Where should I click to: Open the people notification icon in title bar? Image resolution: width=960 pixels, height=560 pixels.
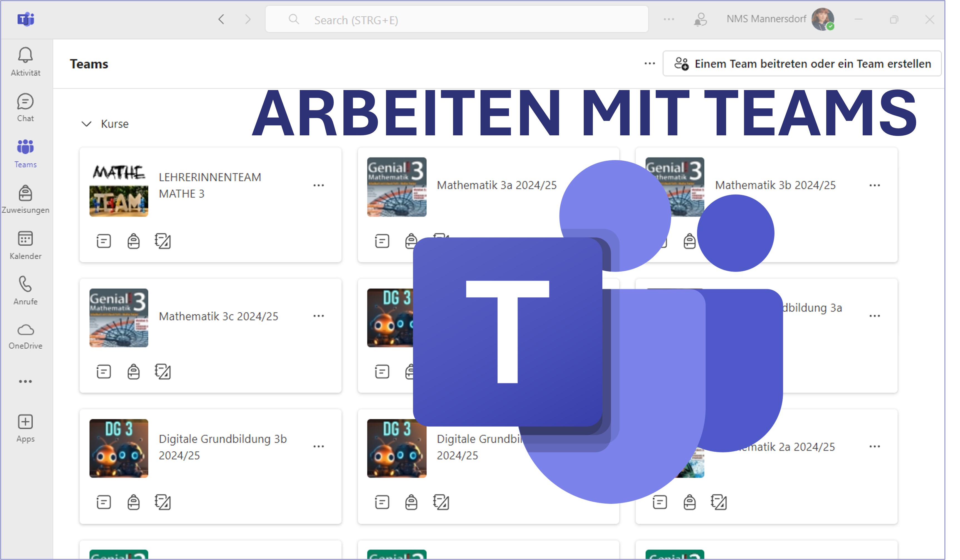click(701, 19)
